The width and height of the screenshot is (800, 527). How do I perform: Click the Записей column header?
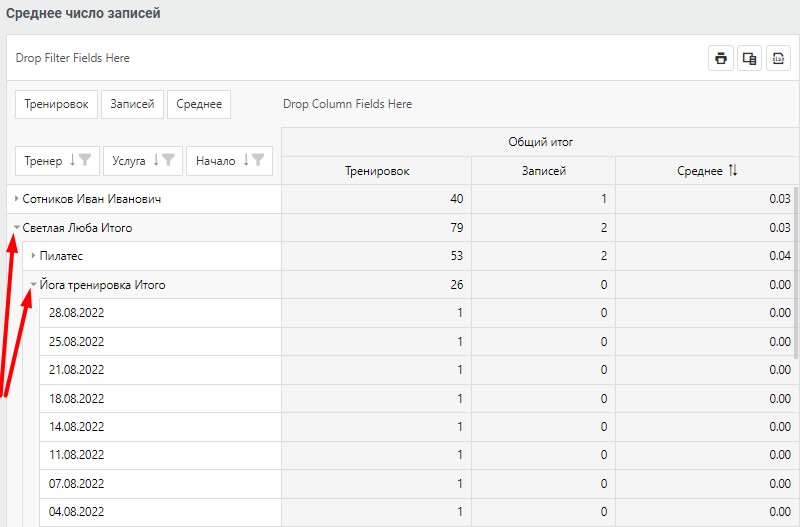543,171
